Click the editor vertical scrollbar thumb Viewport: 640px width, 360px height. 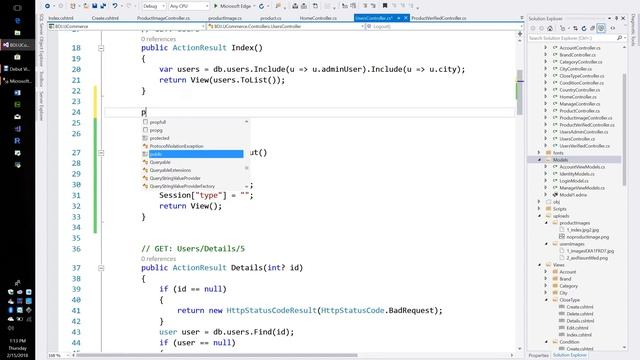pyautogui.click(x=520, y=92)
